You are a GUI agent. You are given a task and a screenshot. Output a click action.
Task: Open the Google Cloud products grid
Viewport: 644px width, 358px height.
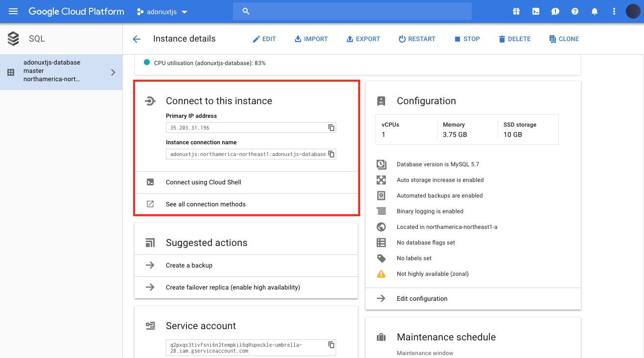(x=516, y=11)
